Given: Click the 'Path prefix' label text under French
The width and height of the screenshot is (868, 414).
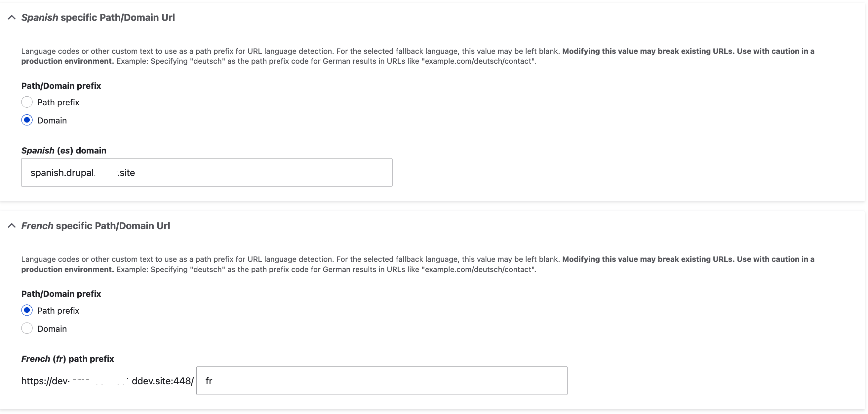Looking at the screenshot, I should pos(58,311).
